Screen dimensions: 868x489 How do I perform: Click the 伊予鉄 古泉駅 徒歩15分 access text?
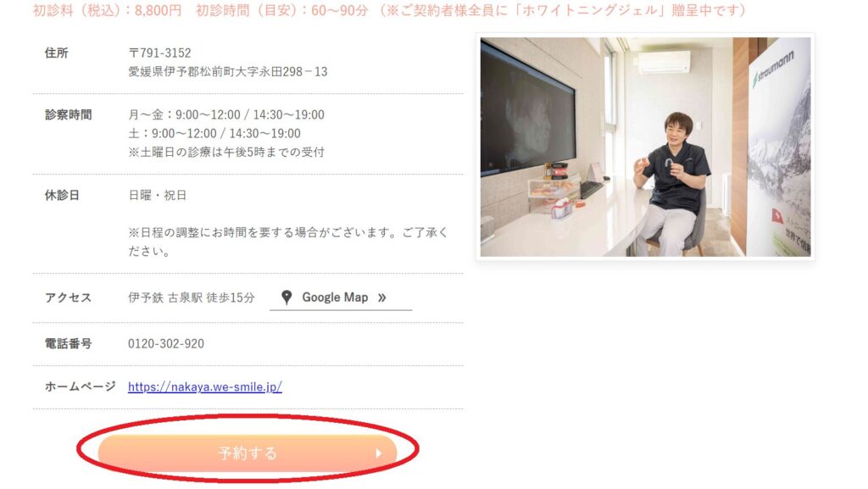click(x=192, y=297)
